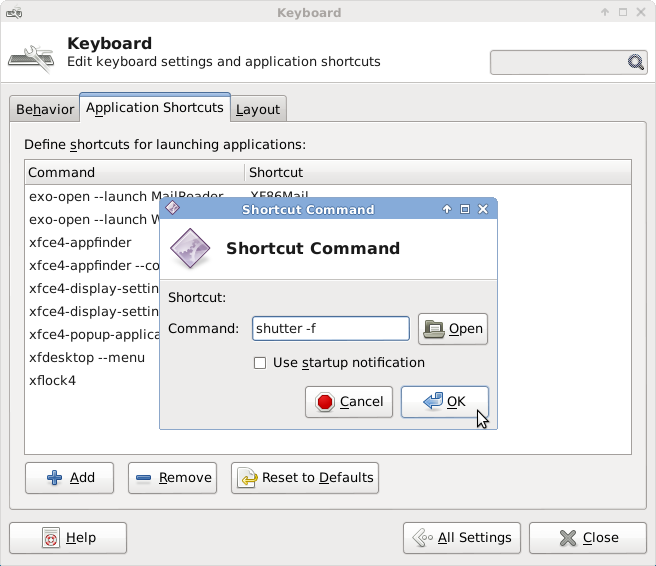656x566 pixels.
Task: Maximize the Shortcut Command dialog
Action: tap(465, 209)
